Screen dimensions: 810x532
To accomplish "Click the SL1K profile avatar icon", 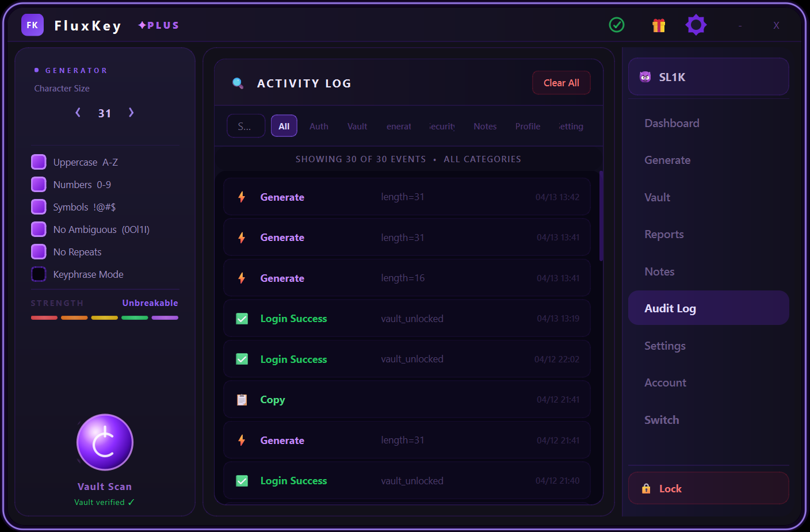I will [645, 77].
